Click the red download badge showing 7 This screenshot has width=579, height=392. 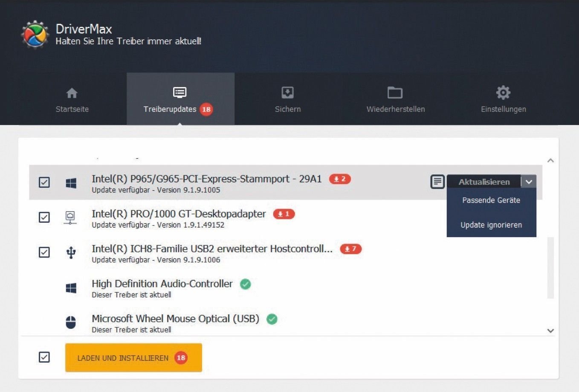pyautogui.click(x=350, y=249)
